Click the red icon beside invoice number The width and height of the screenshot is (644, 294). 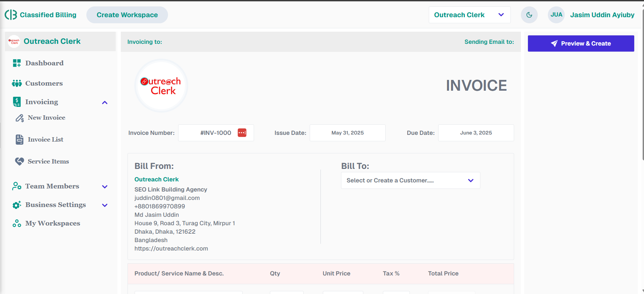click(x=242, y=133)
